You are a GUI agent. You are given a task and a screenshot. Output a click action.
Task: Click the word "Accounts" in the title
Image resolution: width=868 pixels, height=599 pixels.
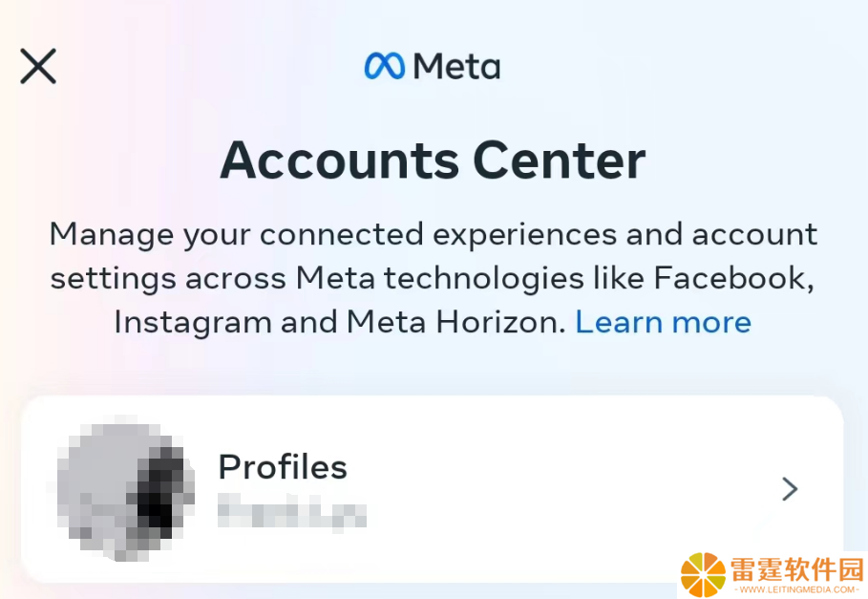(340, 160)
